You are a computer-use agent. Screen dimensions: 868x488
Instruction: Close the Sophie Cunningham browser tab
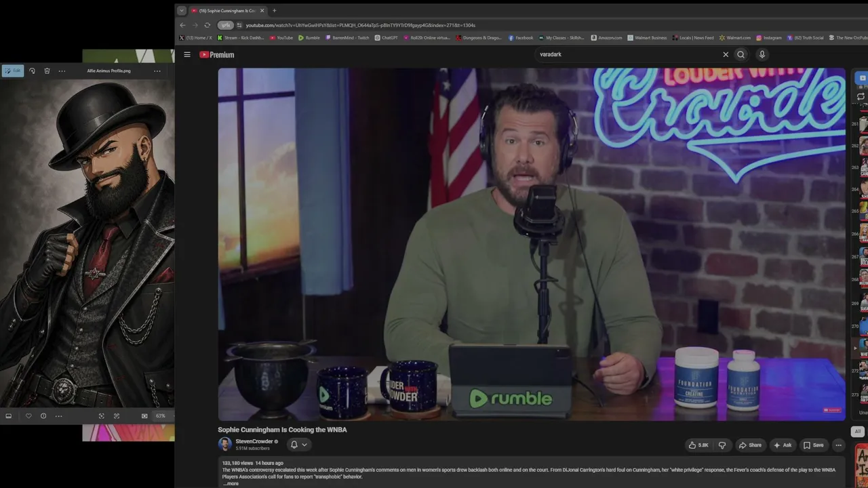262,11
